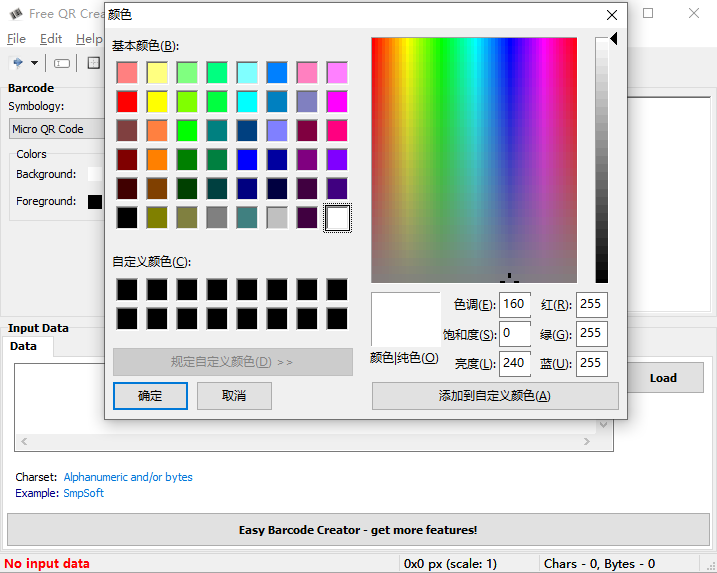
Task: Select the lime green swatch in second row
Action: [x=187, y=102]
